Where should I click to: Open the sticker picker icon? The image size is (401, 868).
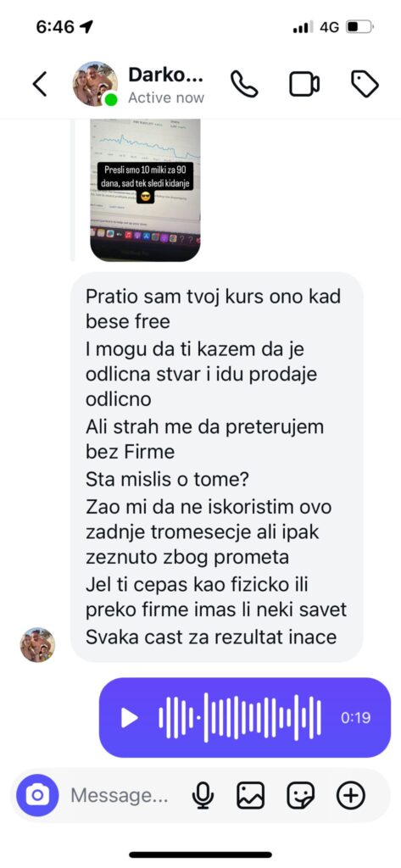tap(301, 796)
